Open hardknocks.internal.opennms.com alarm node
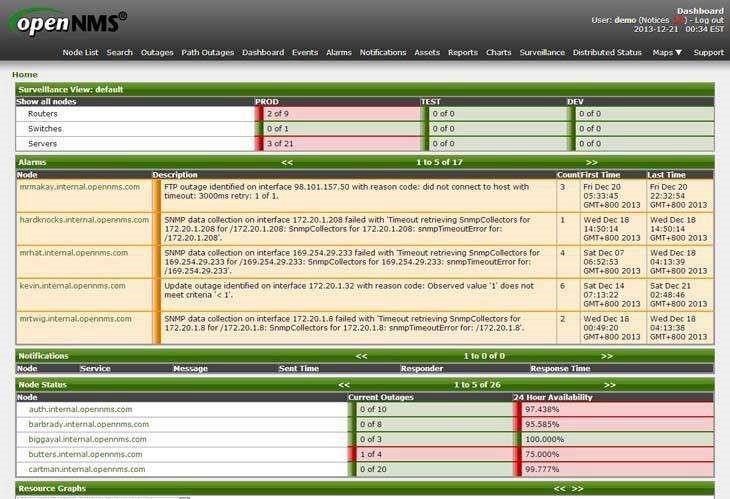 [x=84, y=220]
